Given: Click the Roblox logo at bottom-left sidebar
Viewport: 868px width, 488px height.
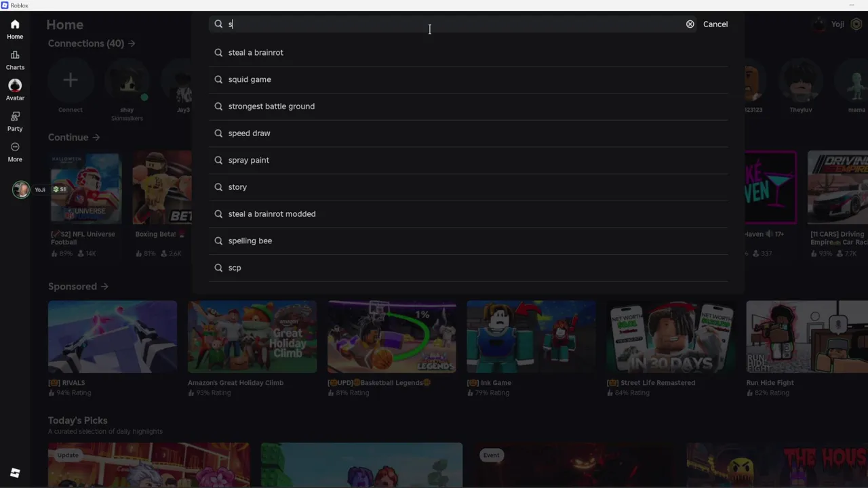Looking at the screenshot, I should click(15, 473).
